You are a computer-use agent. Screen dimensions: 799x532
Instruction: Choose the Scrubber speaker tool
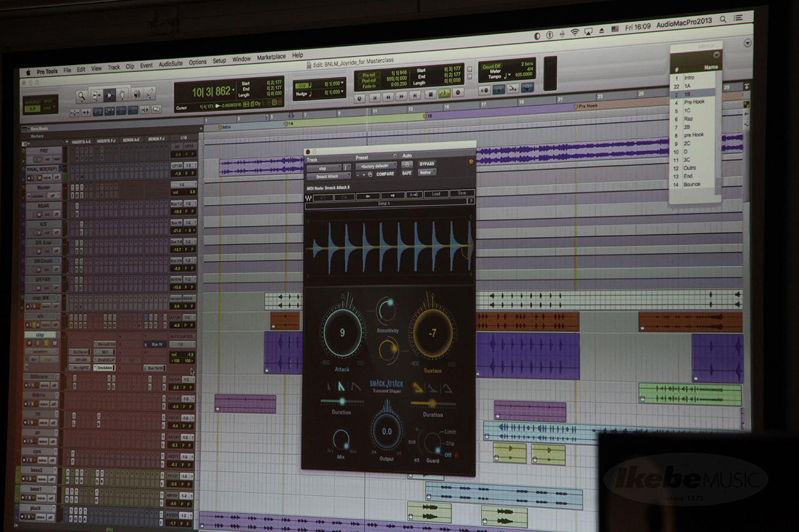(x=137, y=95)
